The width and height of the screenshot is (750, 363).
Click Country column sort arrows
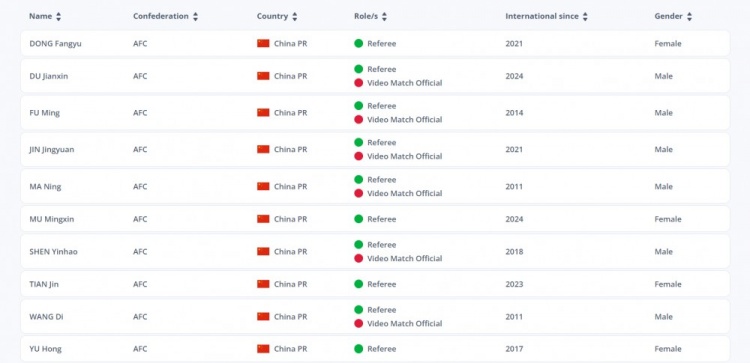[x=295, y=17]
